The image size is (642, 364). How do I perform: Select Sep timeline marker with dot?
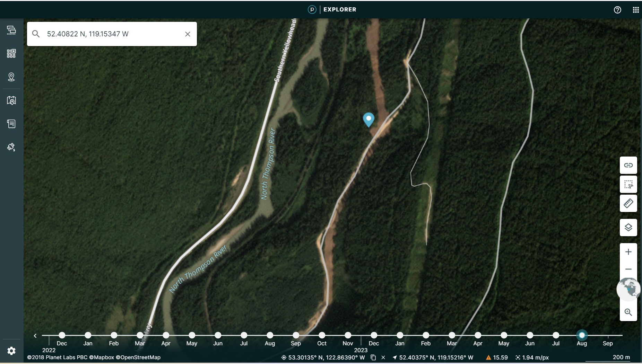[296, 335]
